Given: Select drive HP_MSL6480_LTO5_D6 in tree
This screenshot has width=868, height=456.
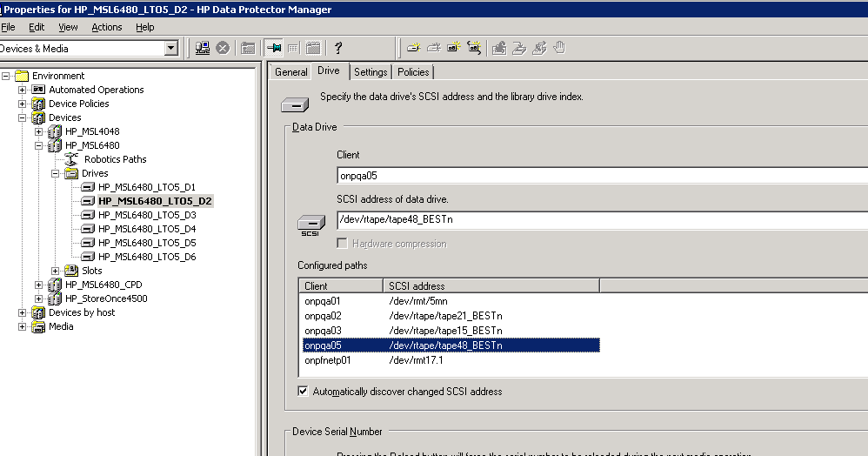Looking at the screenshot, I should [147, 257].
